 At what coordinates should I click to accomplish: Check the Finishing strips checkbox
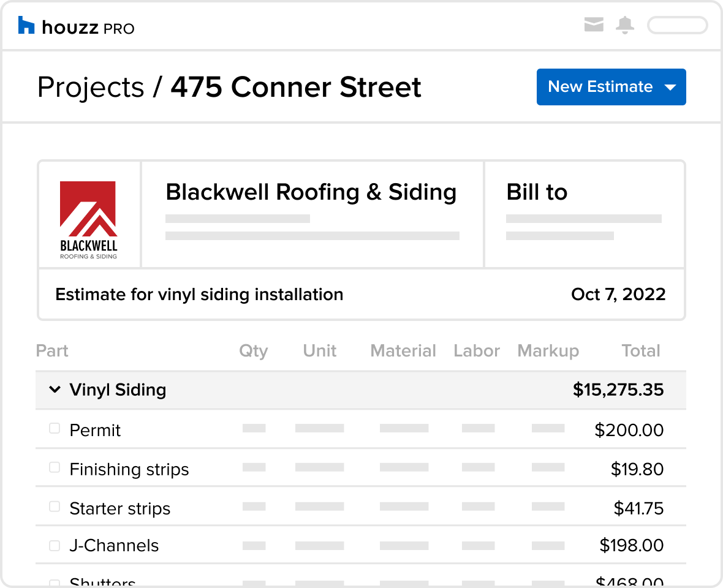(54, 468)
